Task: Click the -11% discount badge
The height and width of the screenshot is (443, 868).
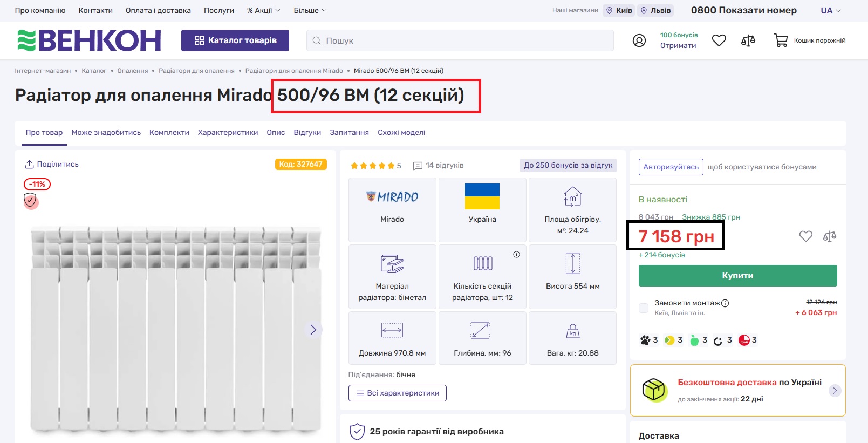Action: [x=37, y=185]
